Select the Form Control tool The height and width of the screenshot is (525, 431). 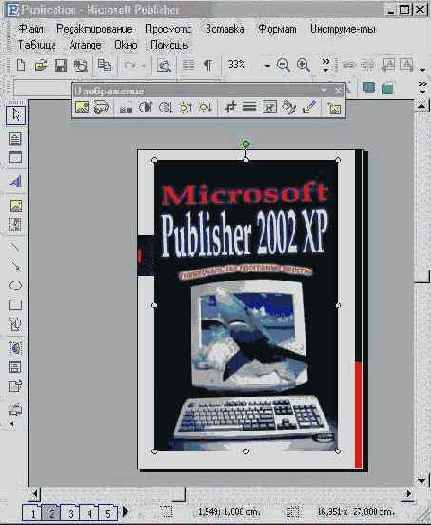click(15, 367)
